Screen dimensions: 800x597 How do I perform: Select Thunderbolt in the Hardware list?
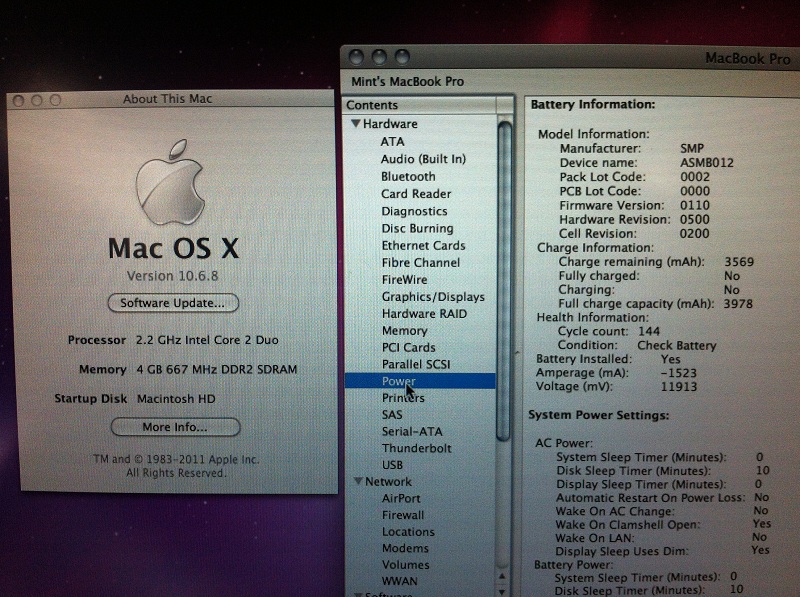coord(417,449)
